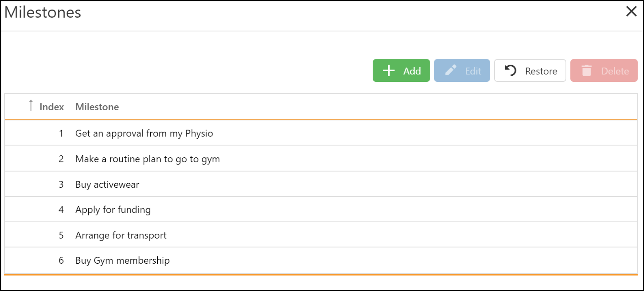
Task: Click the Edit button text
Action: pos(473,71)
